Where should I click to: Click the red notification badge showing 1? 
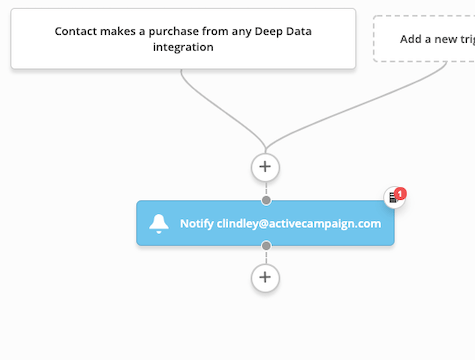400,194
